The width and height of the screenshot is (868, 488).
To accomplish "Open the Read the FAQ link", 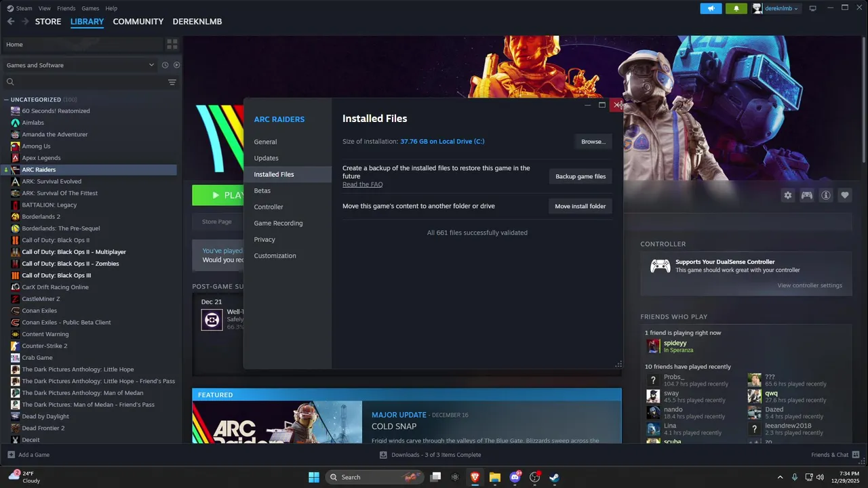I will click(x=363, y=184).
